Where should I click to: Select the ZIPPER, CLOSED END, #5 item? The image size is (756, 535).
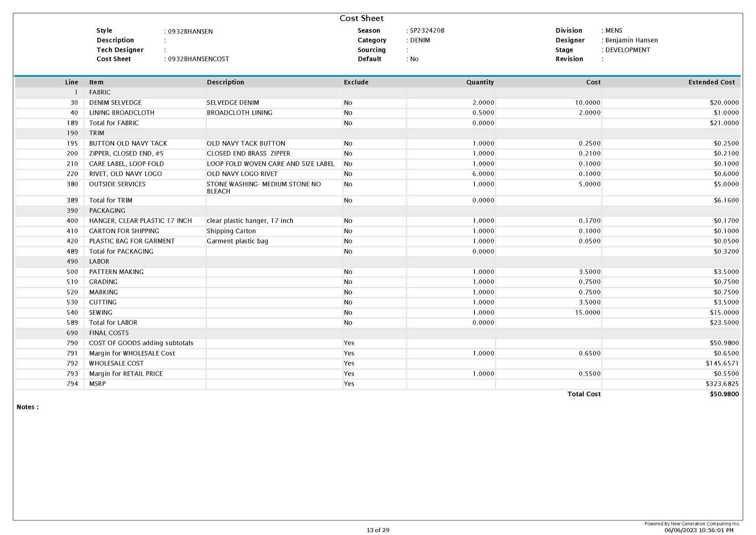[126, 153]
